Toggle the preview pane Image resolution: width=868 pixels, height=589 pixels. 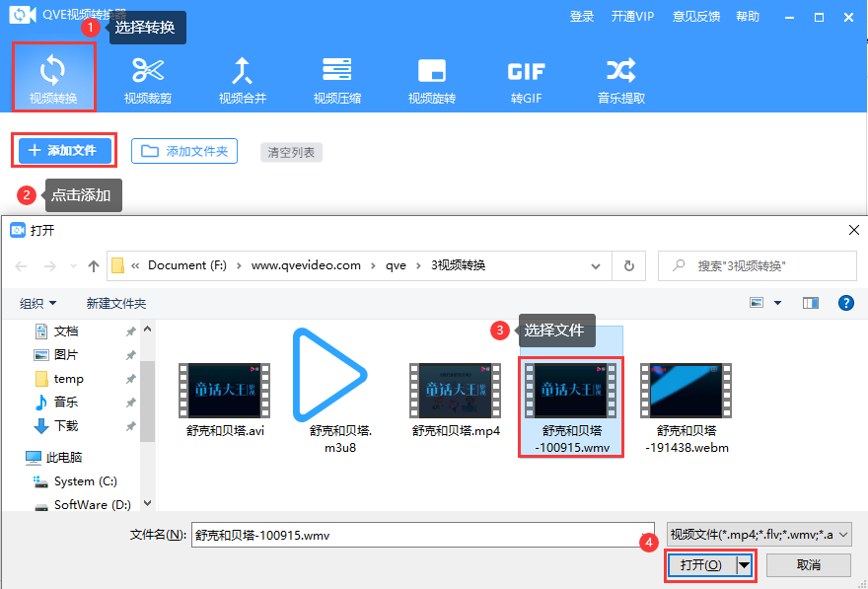pos(811,303)
